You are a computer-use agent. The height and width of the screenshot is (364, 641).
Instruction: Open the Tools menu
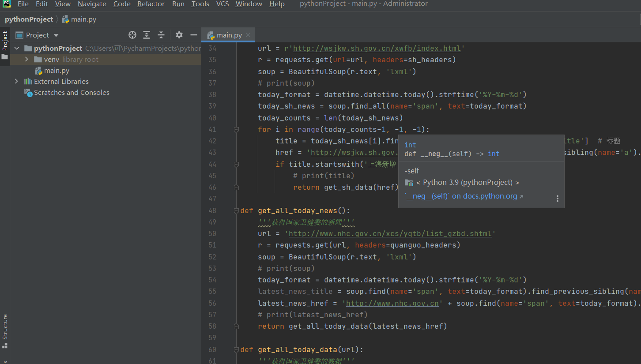tap(200, 4)
